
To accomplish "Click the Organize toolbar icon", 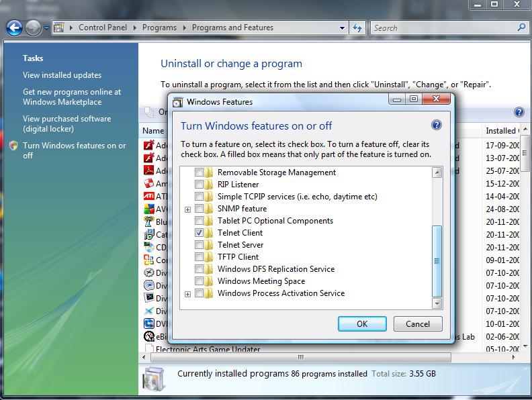I will pyautogui.click(x=149, y=112).
